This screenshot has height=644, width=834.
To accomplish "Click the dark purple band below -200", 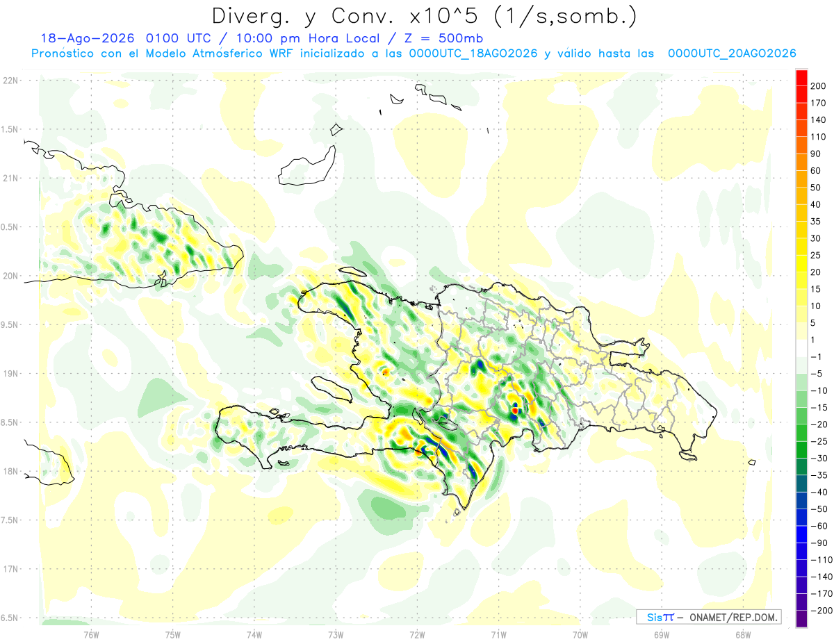I will 802,619.
